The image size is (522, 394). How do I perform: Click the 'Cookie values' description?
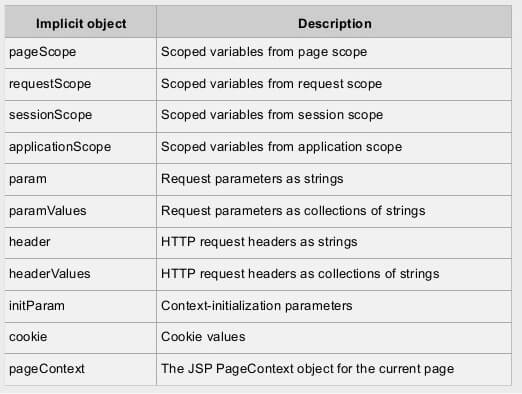(203, 337)
